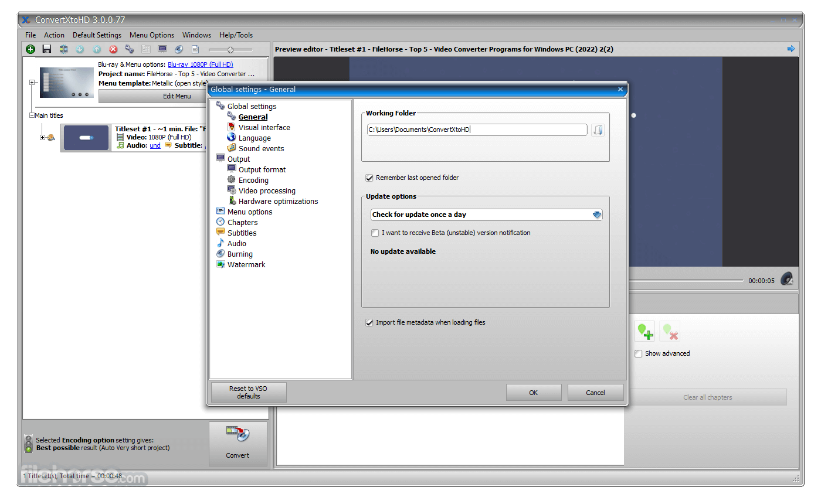Viewport: 821px width, 504px height.
Task: Click the Titleset #1 video thumbnail
Action: pos(86,138)
